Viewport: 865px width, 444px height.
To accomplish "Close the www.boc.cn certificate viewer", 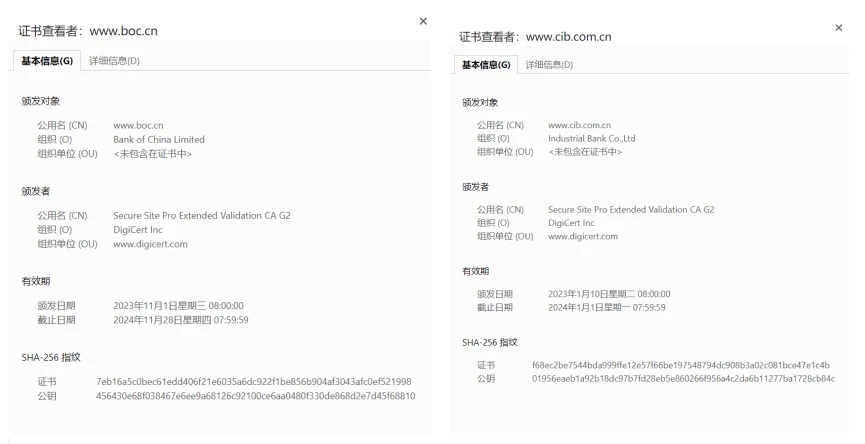I will click(x=423, y=21).
